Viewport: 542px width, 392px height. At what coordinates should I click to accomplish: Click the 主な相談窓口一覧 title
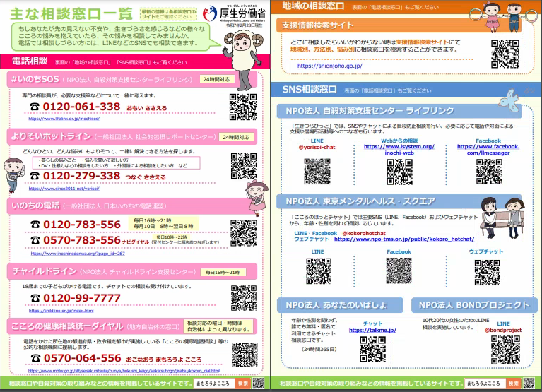71,14
